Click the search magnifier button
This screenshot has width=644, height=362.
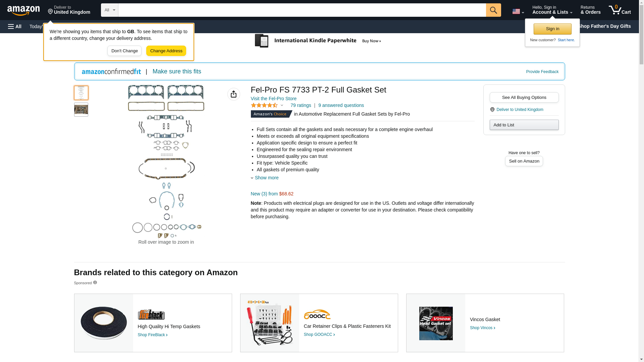coord(493,10)
